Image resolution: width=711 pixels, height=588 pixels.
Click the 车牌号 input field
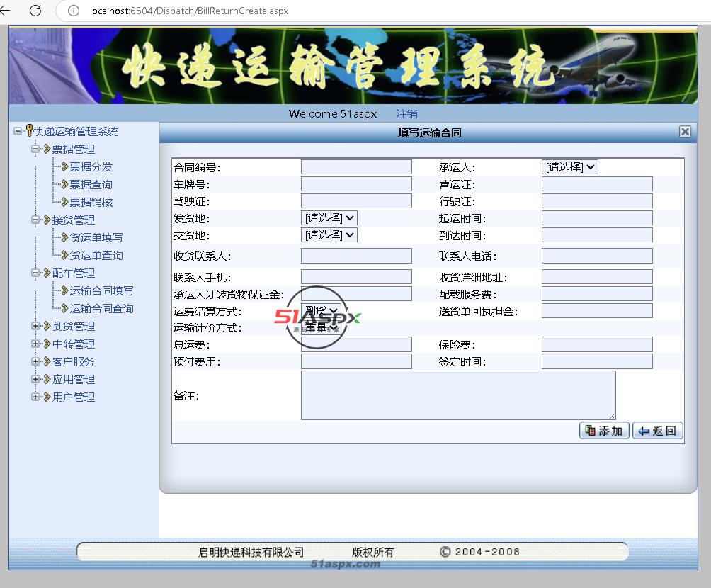point(356,183)
